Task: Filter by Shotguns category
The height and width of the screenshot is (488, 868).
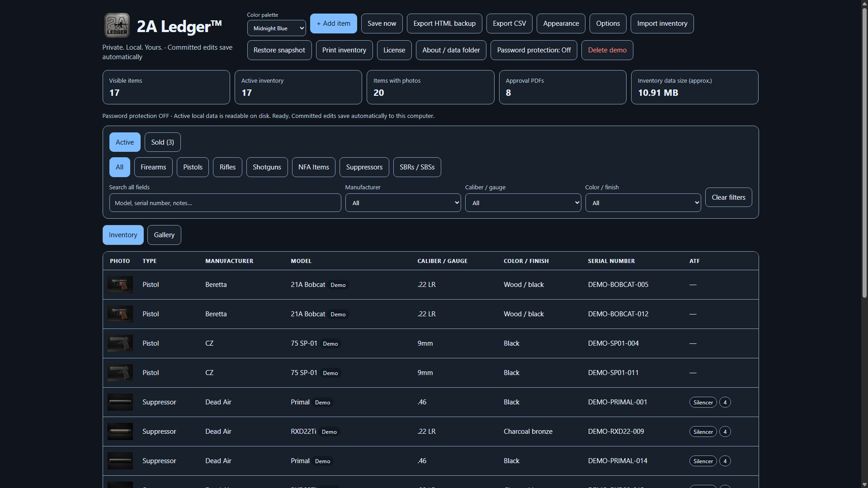Action: point(267,167)
